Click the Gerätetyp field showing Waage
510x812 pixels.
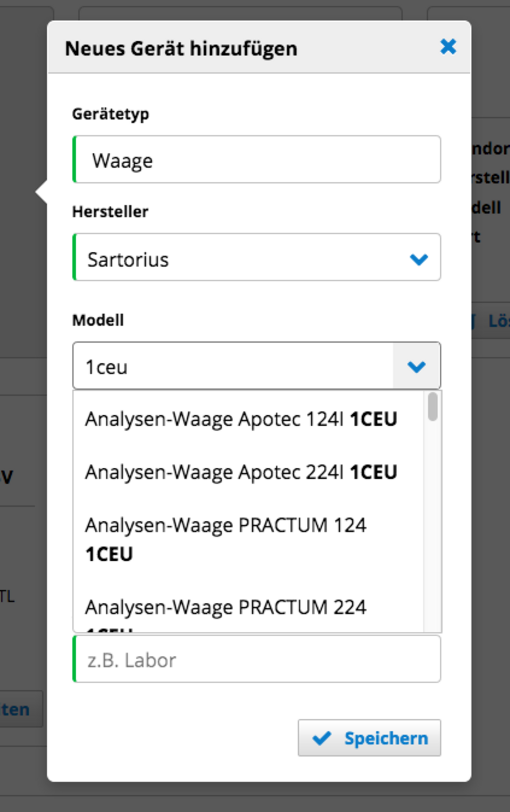pyautogui.click(x=256, y=160)
